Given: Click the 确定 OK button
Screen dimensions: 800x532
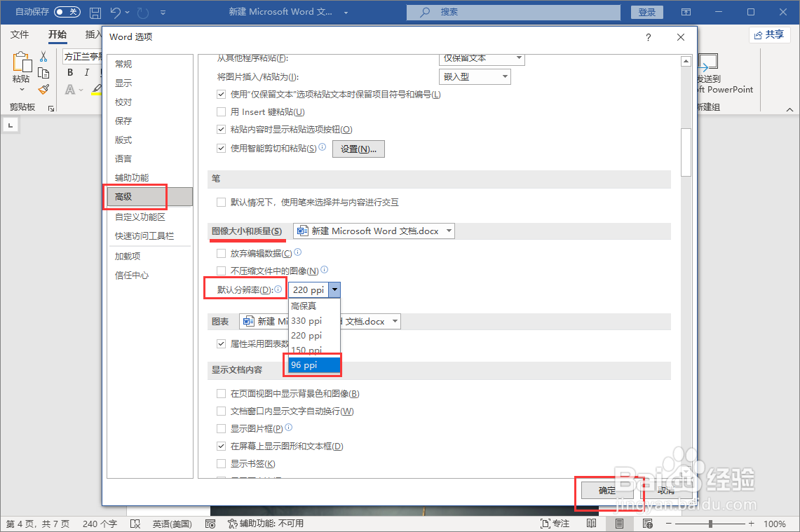Looking at the screenshot, I should (607, 490).
